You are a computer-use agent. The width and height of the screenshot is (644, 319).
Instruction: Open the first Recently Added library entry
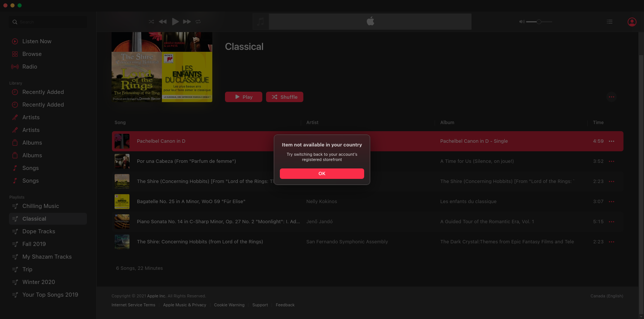coord(43,92)
